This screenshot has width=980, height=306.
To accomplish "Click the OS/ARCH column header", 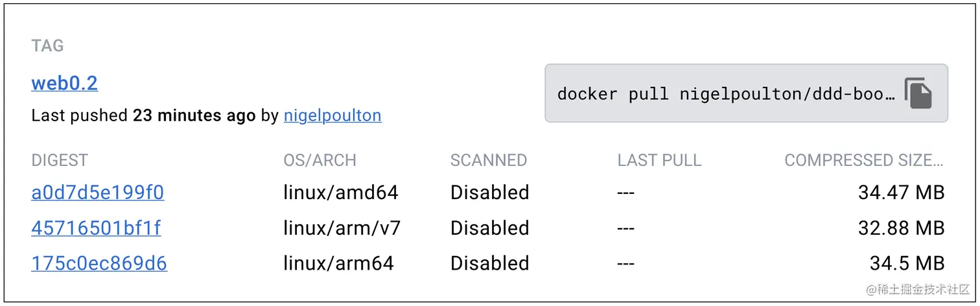I will click(320, 160).
